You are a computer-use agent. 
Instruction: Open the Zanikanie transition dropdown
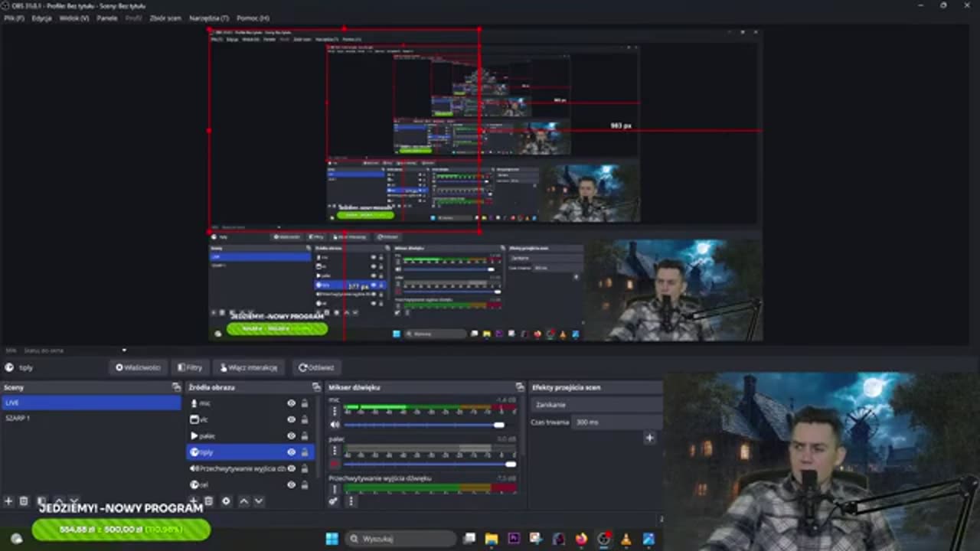596,405
